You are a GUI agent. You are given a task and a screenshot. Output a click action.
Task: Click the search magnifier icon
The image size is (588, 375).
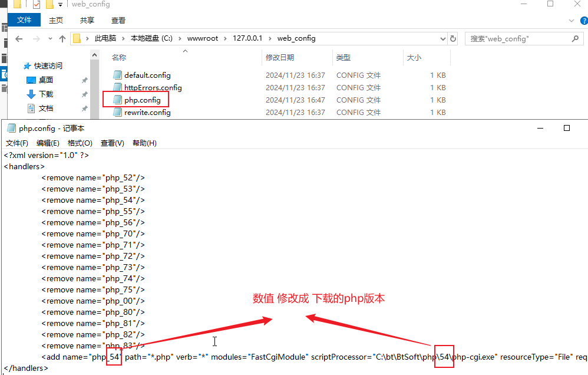pos(575,39)
